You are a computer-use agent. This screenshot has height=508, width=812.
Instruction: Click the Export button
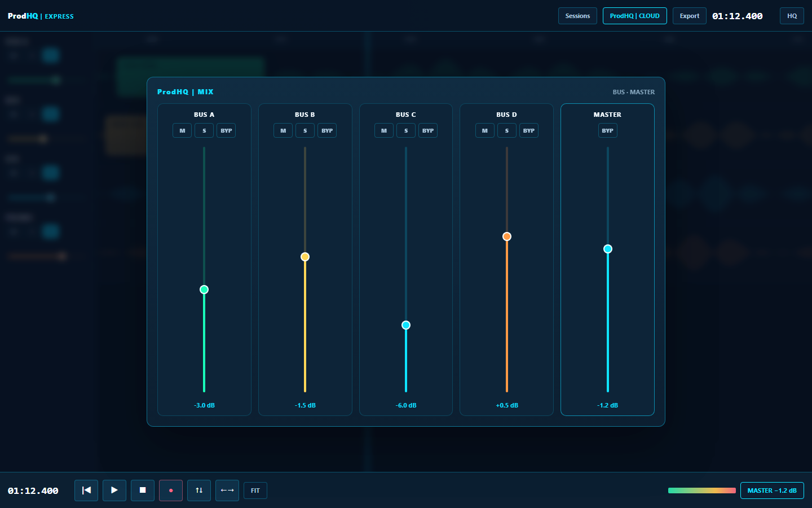click(690, 16)
